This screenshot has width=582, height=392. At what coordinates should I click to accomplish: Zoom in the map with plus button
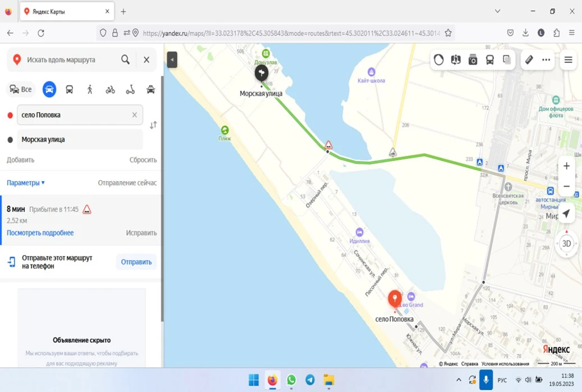pyautogui.click(x=566, y=166)
